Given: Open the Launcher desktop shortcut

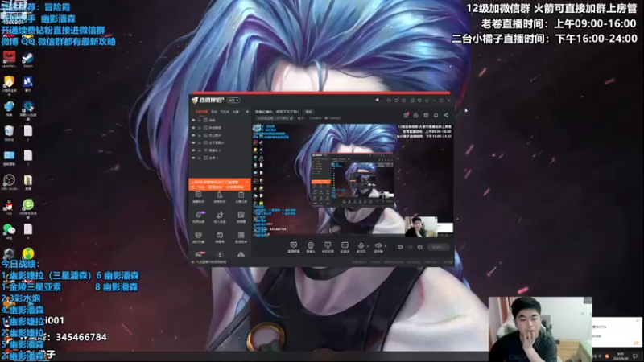Looking at the screenshot, I should tap(9, 60).
